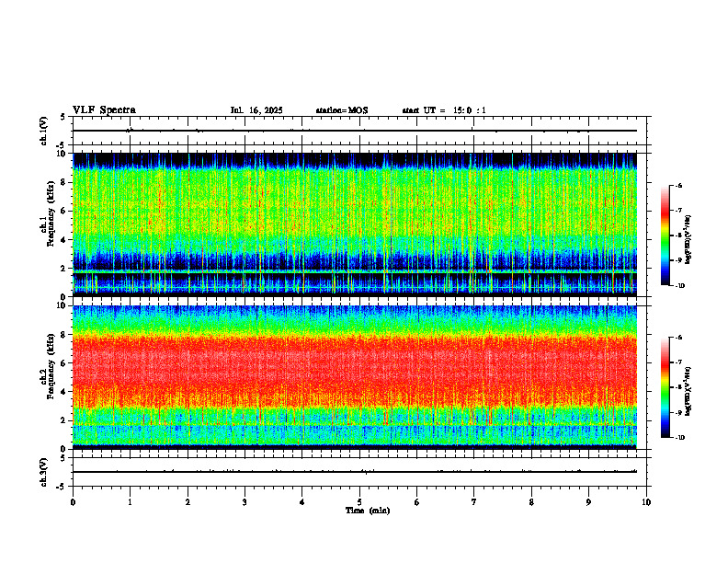
Task: Click the ch.1 voltage waveform trace
Action: tap(355, 131)
